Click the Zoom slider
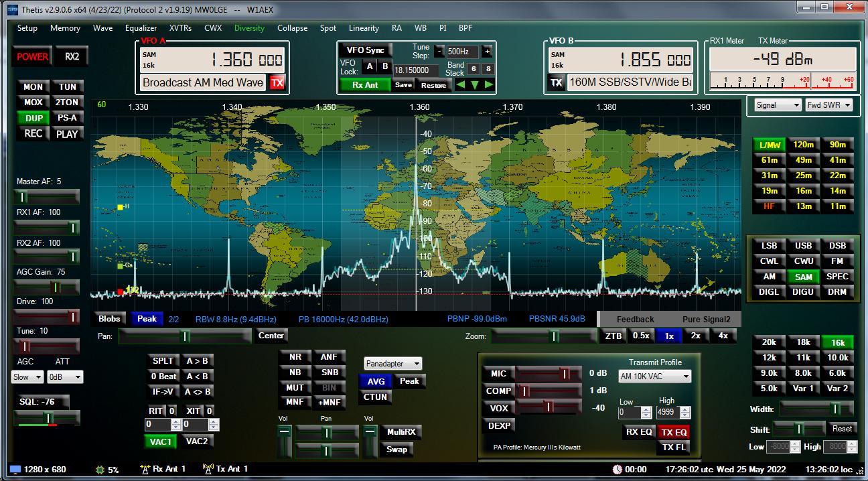The image size is (868, 481). pyautogui.click(x=543, y=336)
